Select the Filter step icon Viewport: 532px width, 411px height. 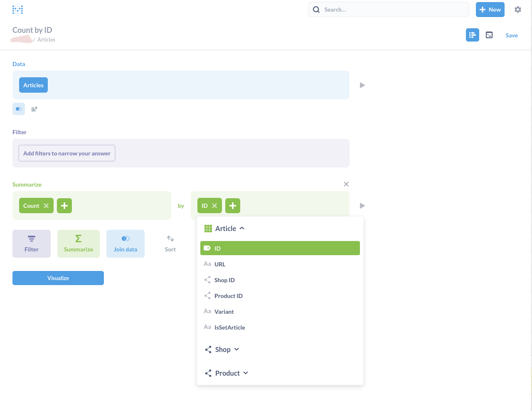31,244
